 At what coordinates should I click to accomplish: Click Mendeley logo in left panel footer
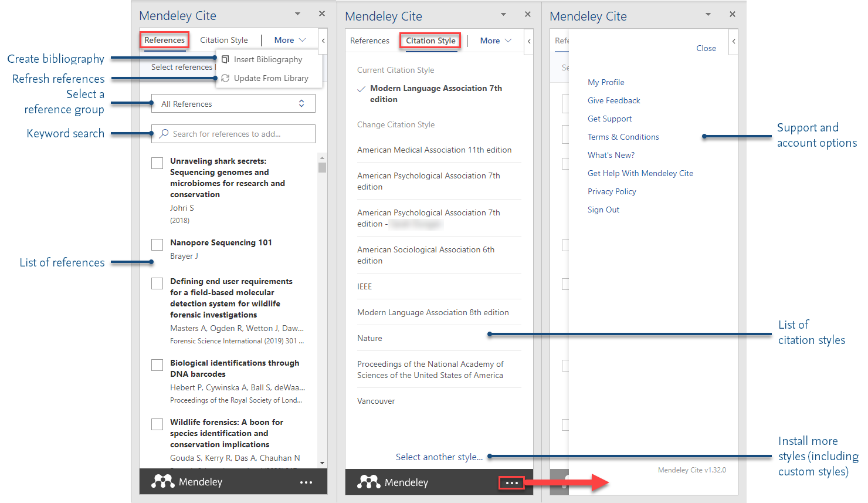(x=163, y=482)
